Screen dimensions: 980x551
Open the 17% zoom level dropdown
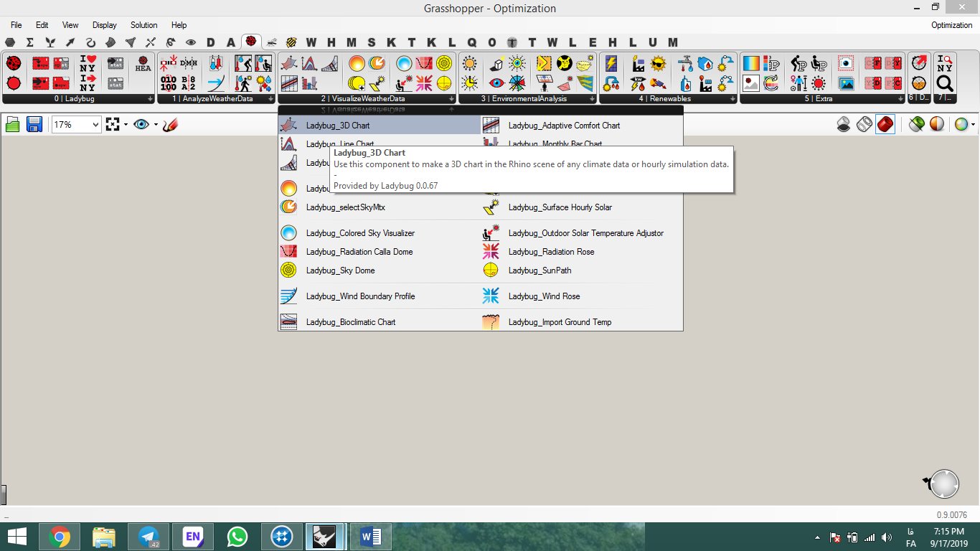(x=95, y=125)
